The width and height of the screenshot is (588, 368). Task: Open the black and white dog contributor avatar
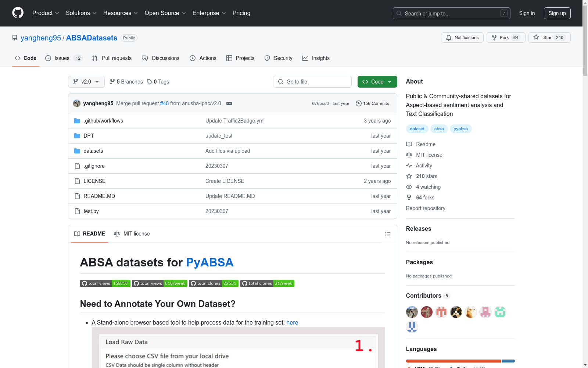[456, 312]
